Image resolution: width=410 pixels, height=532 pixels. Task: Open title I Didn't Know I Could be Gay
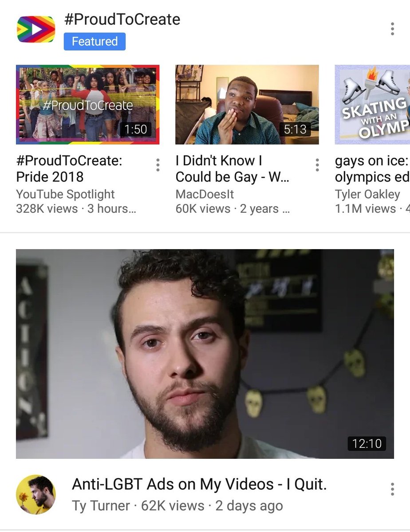(x=233, y=168)
